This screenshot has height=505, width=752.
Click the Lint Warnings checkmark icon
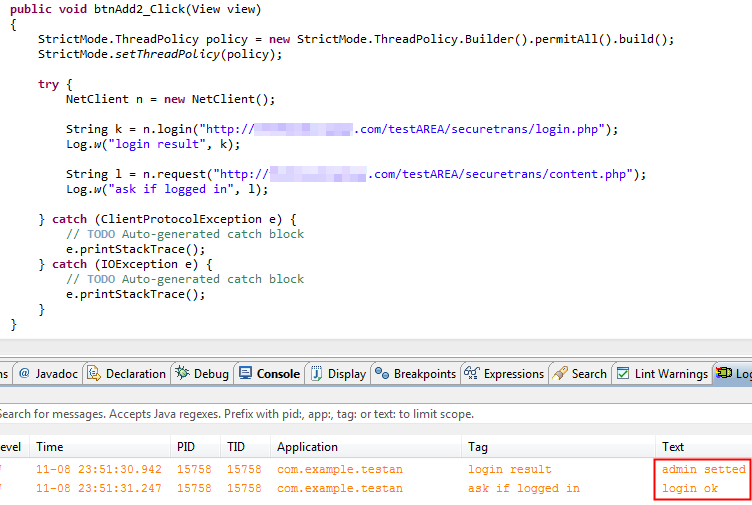click(x=623, y=373)
